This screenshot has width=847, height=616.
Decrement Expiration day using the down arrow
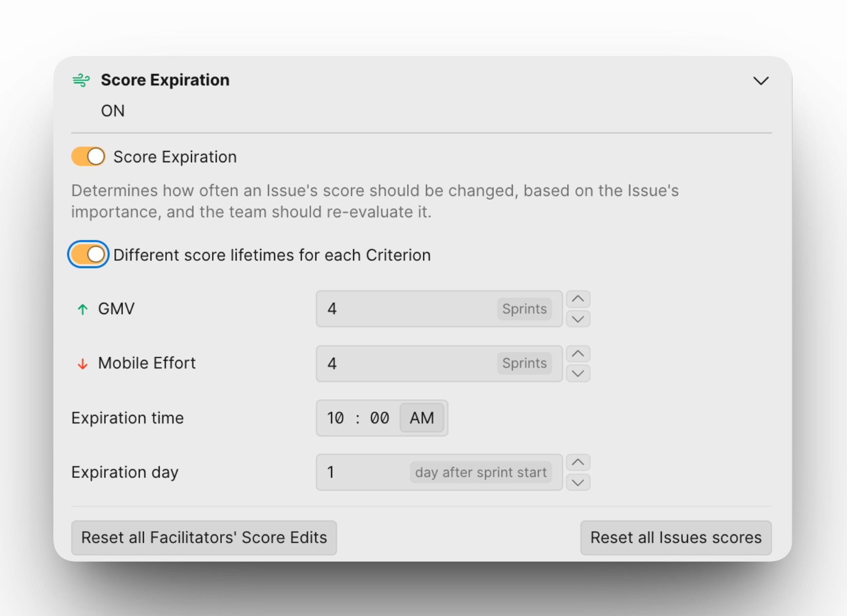[578, 483]
